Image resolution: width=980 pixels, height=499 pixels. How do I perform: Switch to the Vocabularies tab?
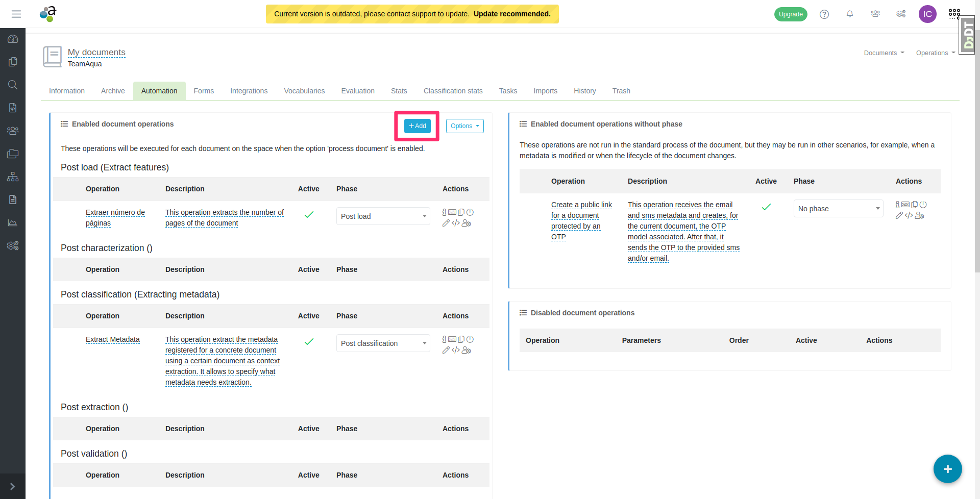[304, 91]
